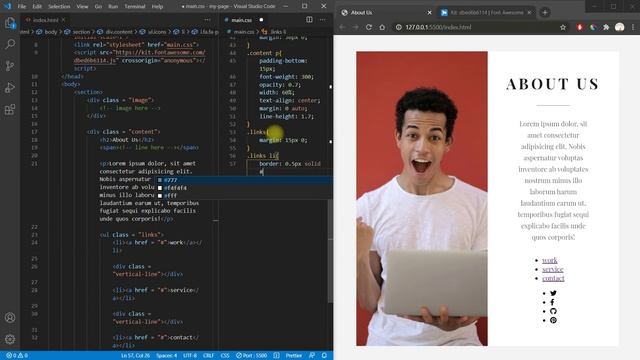
Task: Open the File menu
Action: click(x=22, y=7)
